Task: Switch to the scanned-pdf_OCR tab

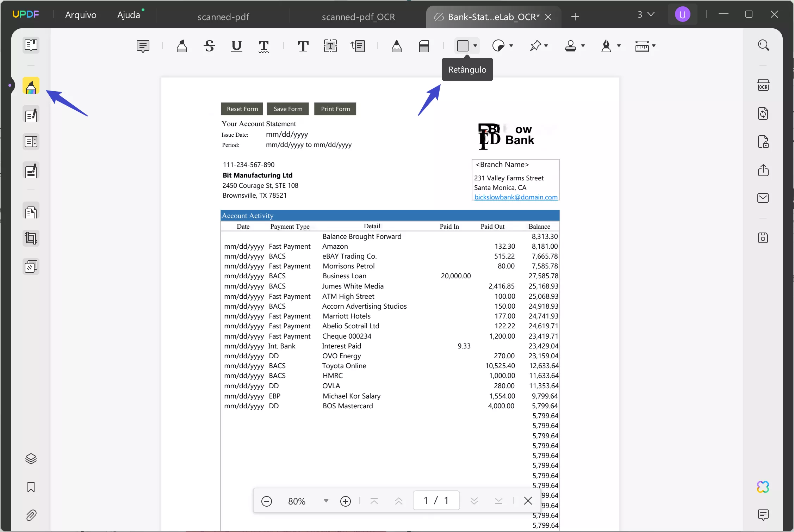Action: pos(358,17)
